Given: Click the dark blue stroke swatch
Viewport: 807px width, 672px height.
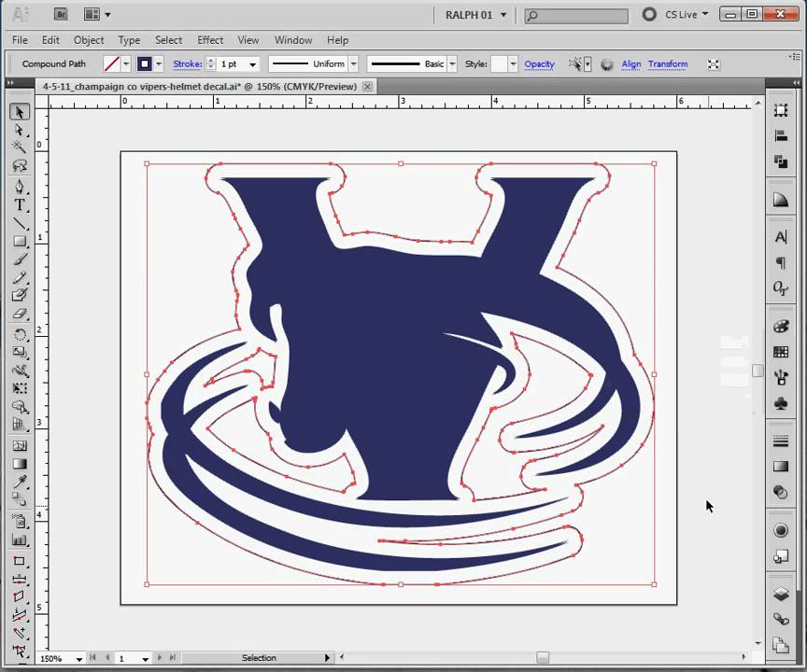Looking at the screenshot, I should click(145, 64).
